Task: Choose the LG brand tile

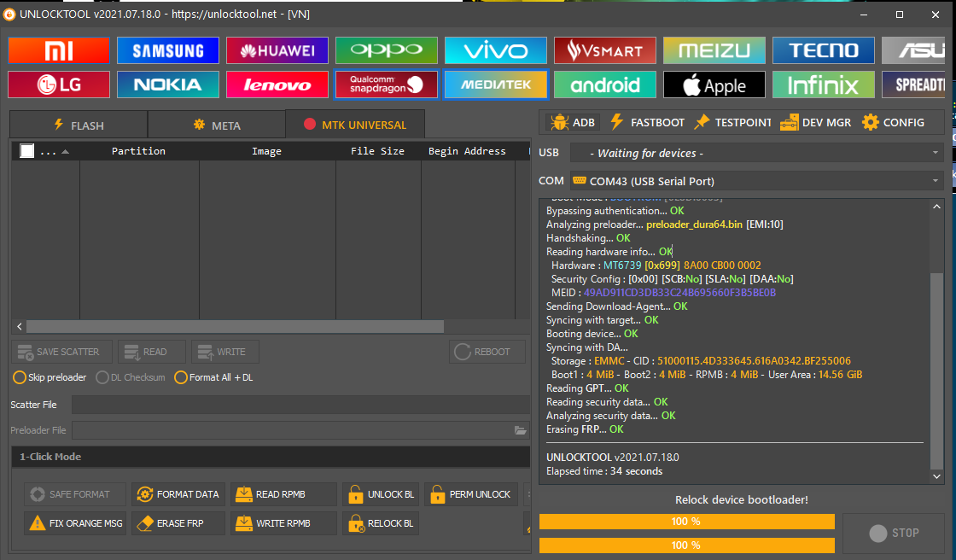Action: (x=59, y=85)
